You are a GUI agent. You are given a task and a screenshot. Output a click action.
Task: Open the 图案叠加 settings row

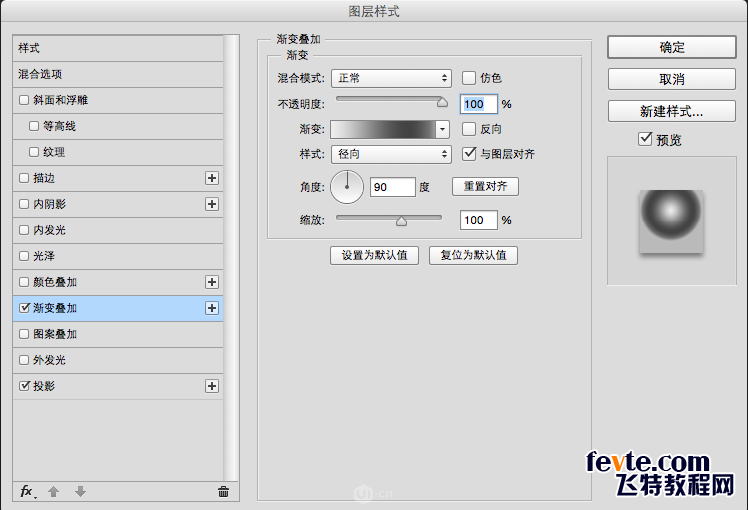click(118, 334)
